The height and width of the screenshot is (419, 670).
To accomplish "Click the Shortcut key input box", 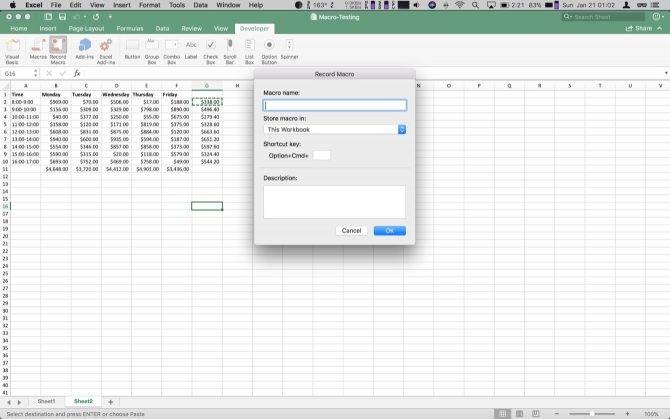I will pyautogui.click(x=322, y=155).
